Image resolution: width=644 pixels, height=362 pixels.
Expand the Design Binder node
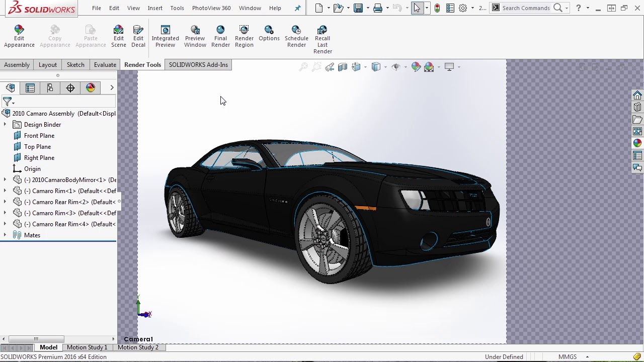[x=5, y=125]
